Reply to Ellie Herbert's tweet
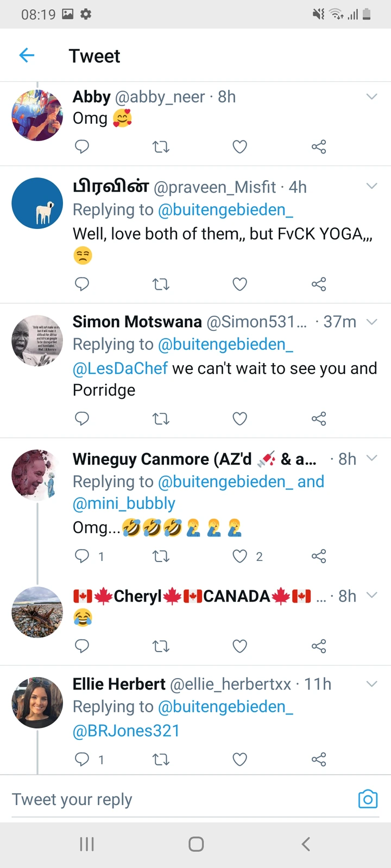 [82, 759]
